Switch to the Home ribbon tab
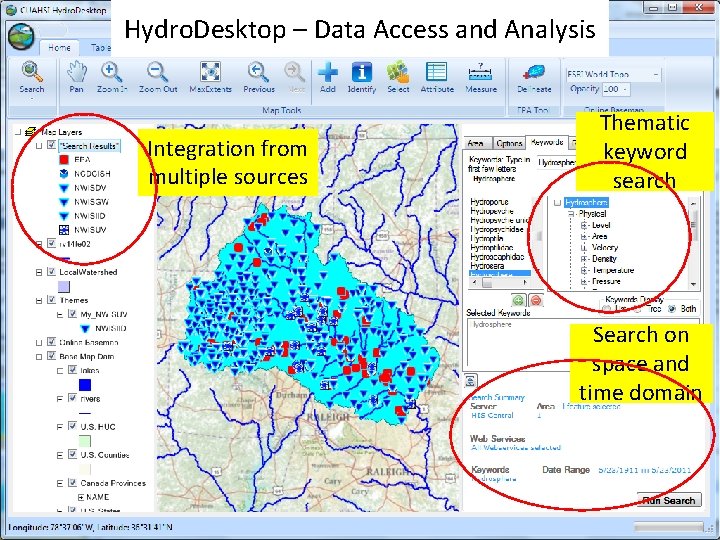This screenshot has height=540, width=720. click(59, 47)
